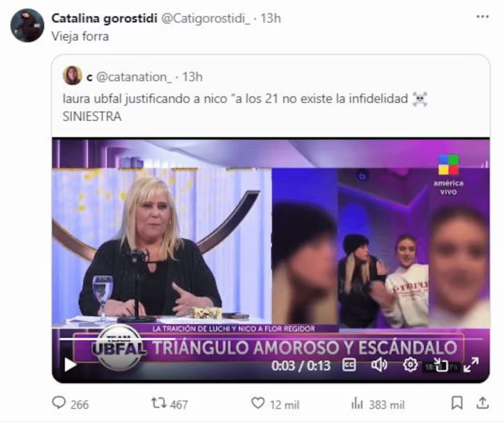
Task: Open Catalina gorostidi's profile name link
Action: tap(104, 18)
